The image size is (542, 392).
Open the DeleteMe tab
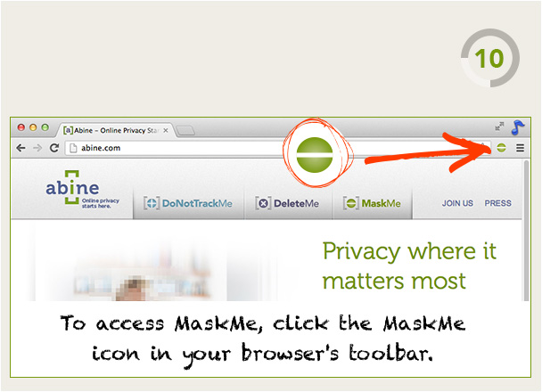click(x=288, y=203)
